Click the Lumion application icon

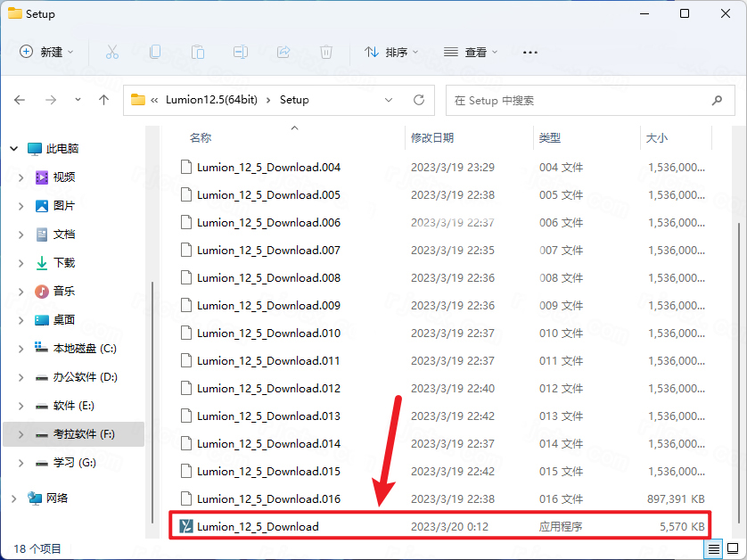[185, 526]
